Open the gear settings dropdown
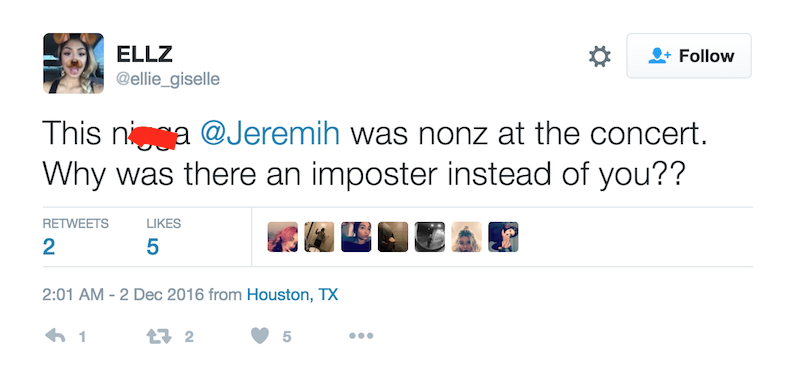The width and height of the screenshot is (800, 375). [599, 56]
